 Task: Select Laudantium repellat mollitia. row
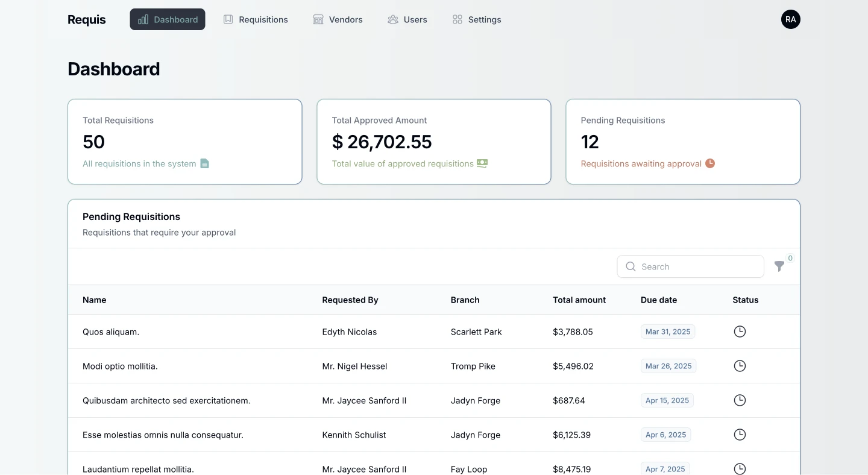pos(434,464)
